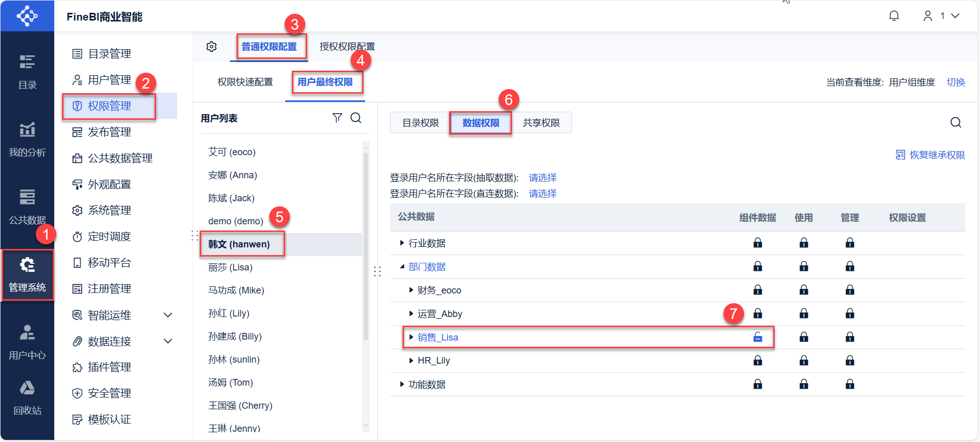The width and height of the screenshot is (980, 442).
Task: Switch to the 授权权限配置 tab
Action: pos(347,47)
